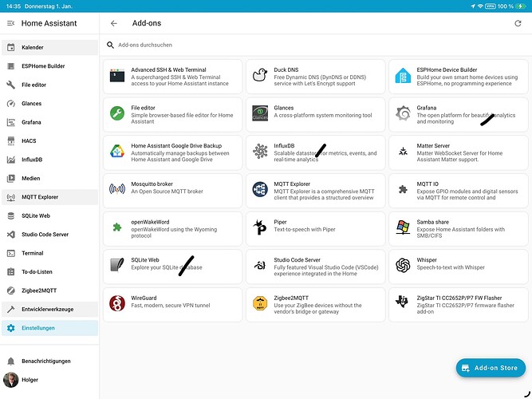This screenshot has width=532, height=399.
Task: Click the Matter Server icon
Action: pos(403,151)
